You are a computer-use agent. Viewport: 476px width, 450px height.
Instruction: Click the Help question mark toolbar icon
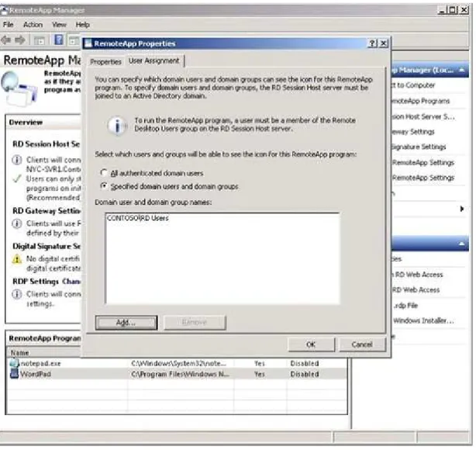tap(59, 40)
